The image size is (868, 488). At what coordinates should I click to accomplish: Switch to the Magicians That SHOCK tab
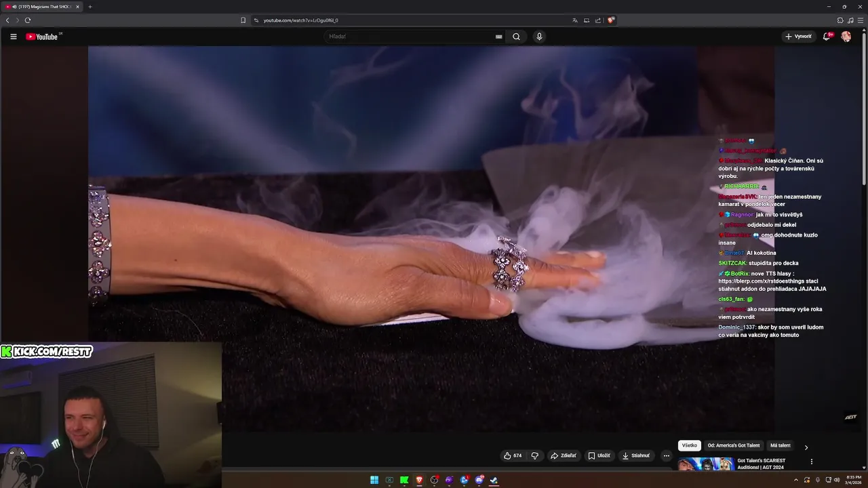(42, 7)
